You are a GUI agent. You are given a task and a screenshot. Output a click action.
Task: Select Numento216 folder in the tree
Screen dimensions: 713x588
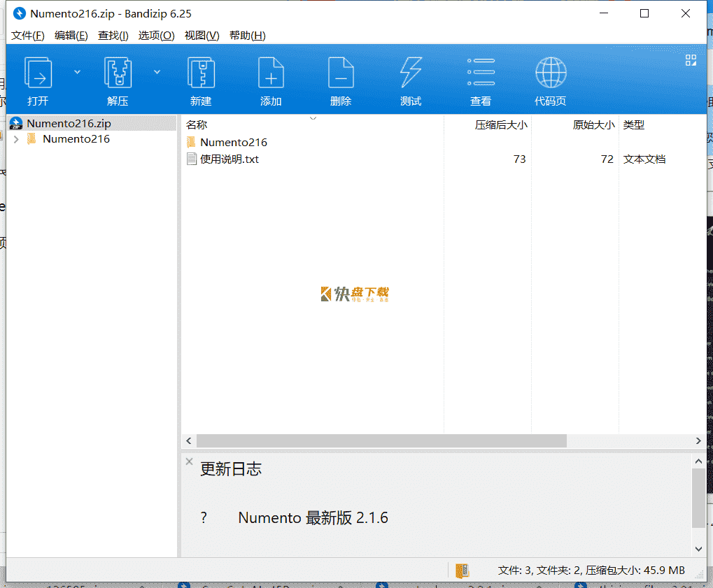click(76, 139)
